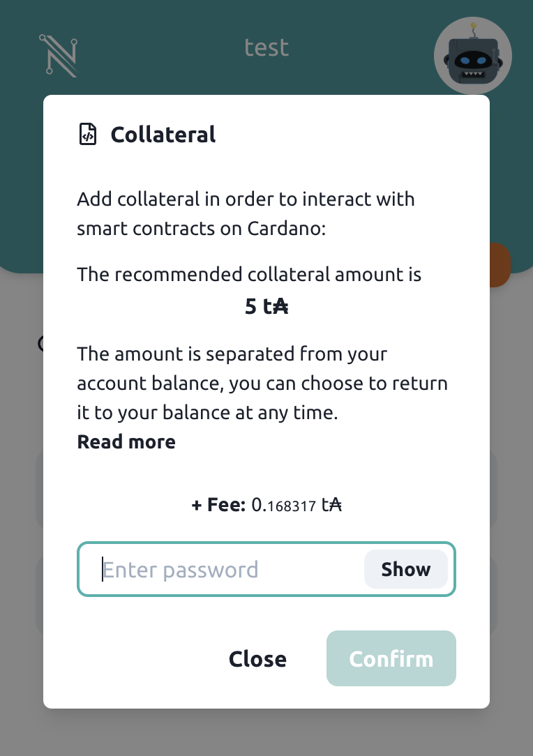Click the 5 tA recommended amount
This screenshot has height=756, width=533.
pyautogui.click(x=266, y=306)
